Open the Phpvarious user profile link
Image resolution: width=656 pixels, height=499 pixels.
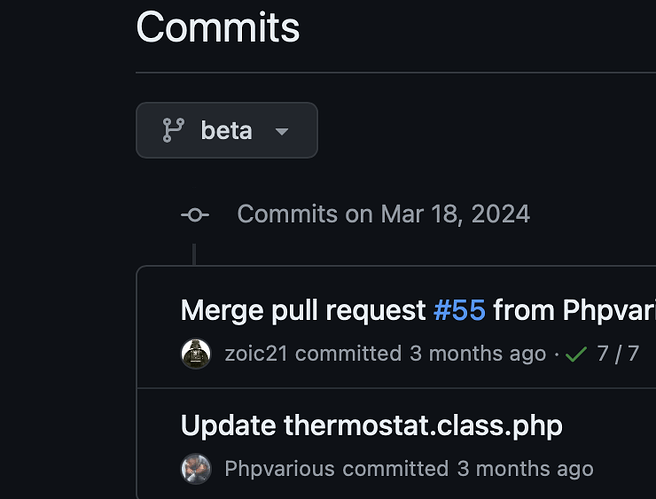[x=279, y=469]
